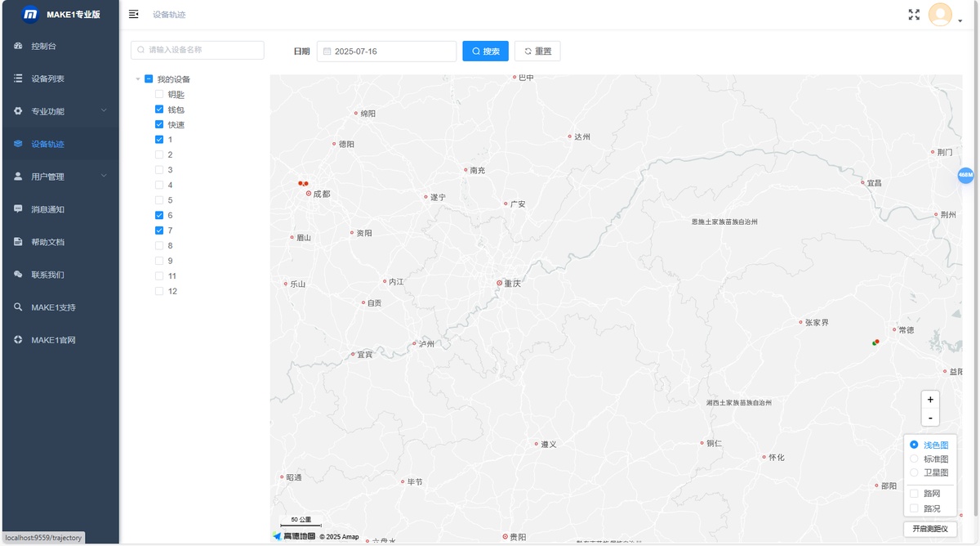Collapse the 我的设备 tree node

tap(137, 79)
